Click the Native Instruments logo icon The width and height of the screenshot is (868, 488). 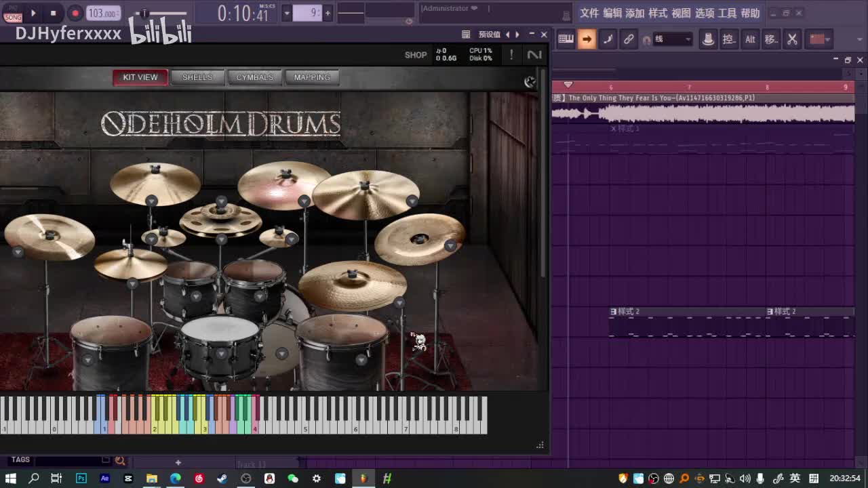tap(534, 55)
